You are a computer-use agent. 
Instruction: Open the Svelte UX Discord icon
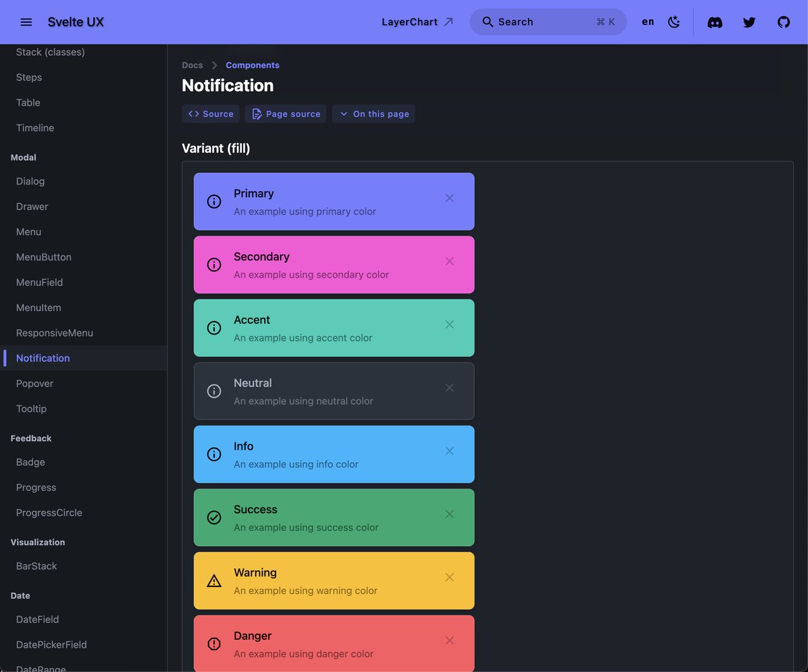714,22
